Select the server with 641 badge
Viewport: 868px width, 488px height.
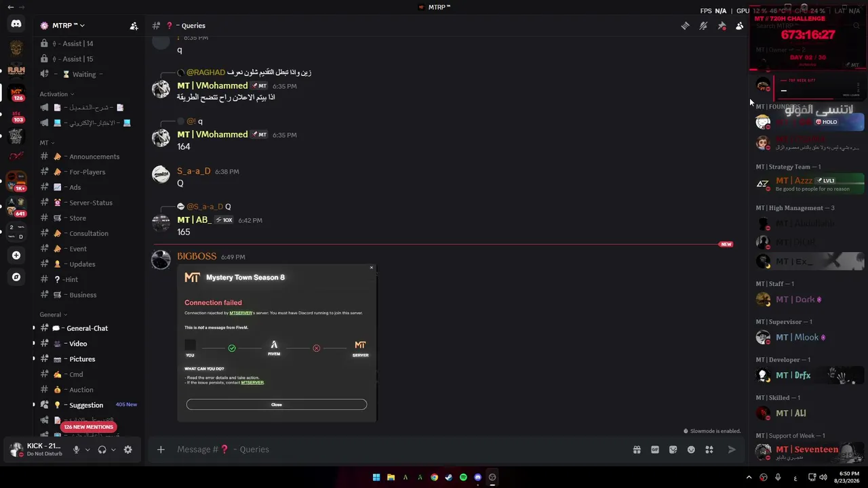pyautogui.click(x=16, y=207)
